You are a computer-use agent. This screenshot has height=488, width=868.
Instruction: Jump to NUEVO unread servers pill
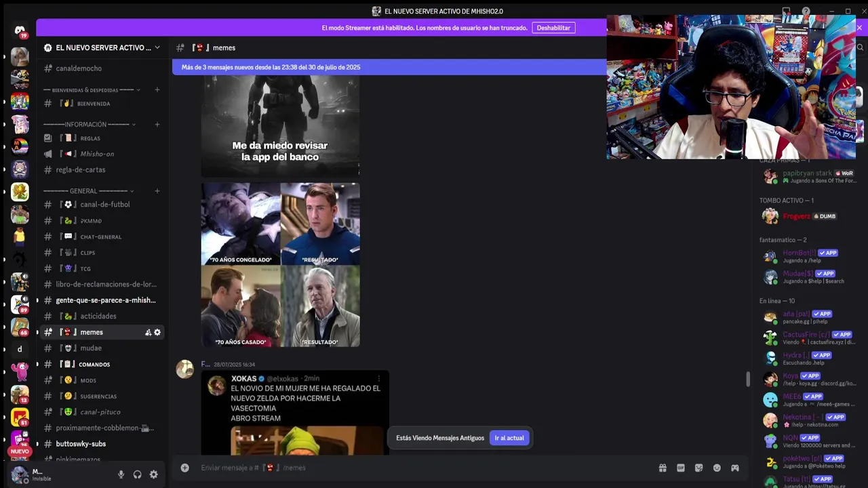coord(20,451)
